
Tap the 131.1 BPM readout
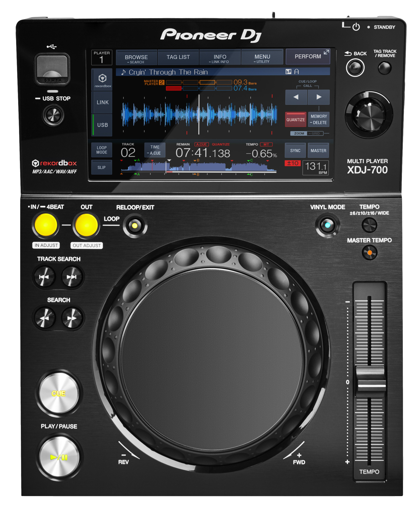point(315,167)
